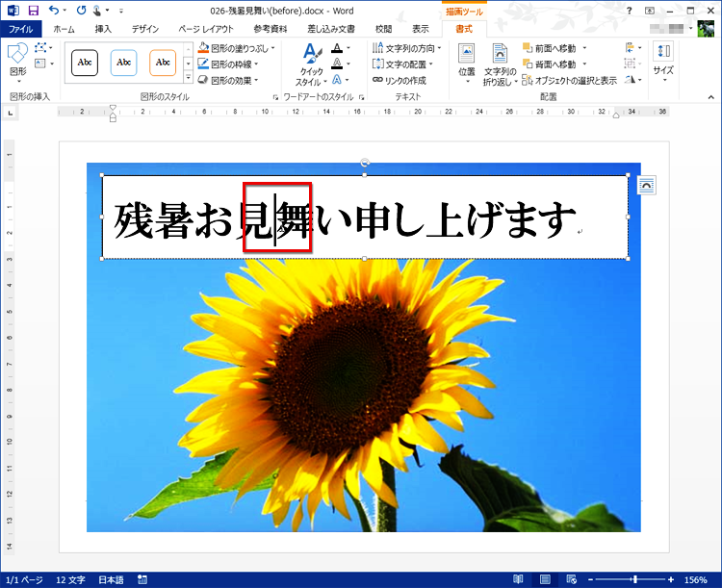This screenshot has width=722, height=588.
Task: Click 前面へ移動 bring forward icon
Action: pyautogui.click(x=528, y=47)
